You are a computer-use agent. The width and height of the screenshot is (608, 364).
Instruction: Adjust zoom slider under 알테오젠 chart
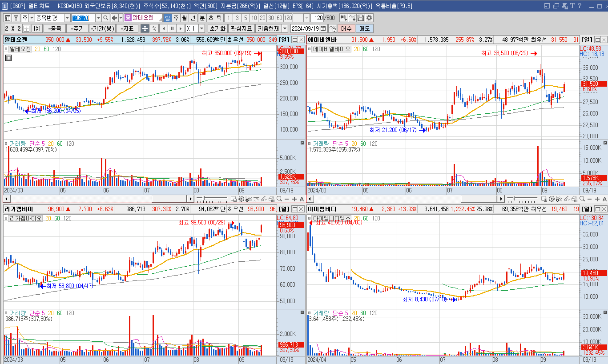[213, 199]
